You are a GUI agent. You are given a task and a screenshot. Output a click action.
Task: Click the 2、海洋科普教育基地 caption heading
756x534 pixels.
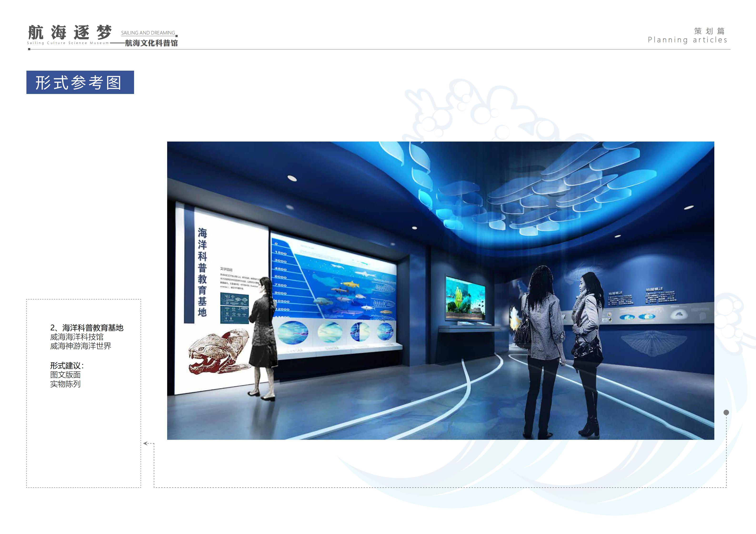87,328
